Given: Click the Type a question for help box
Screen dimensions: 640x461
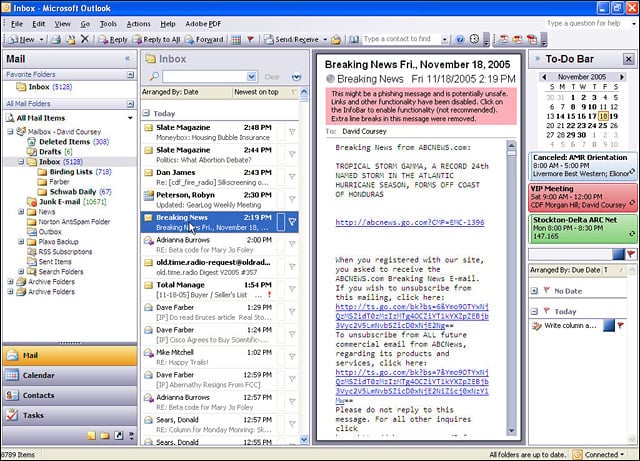Looking at the screenshot, I should click(x=587, y=24).
